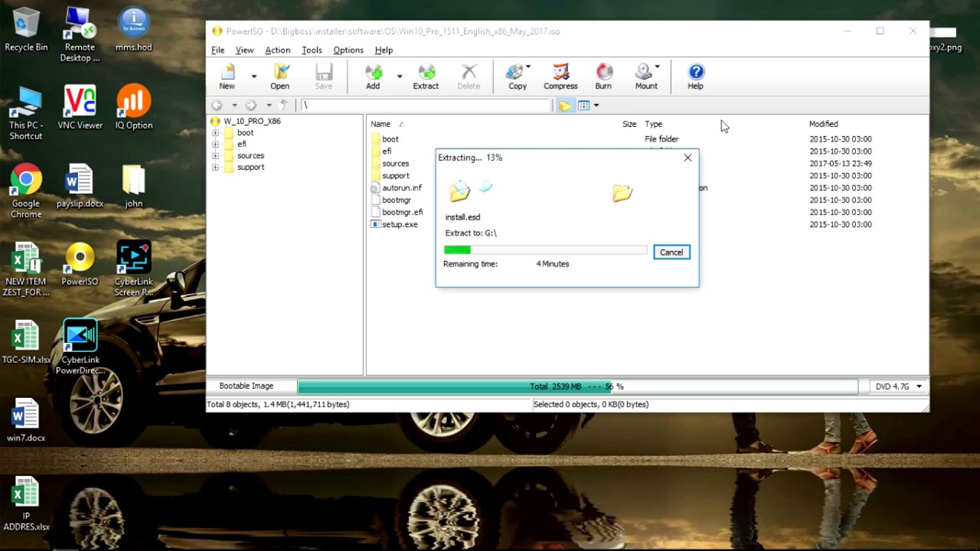Open the Action menu
This screenshot has height=551, width=980.
[x=278, y=50]
